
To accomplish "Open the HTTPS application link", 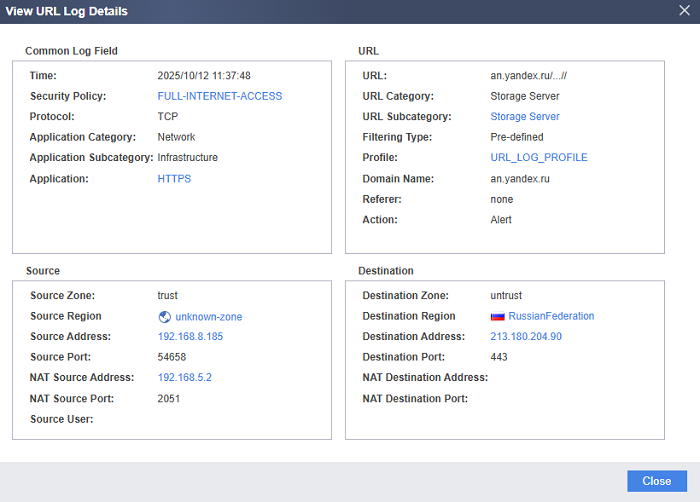I will [174, 179].
